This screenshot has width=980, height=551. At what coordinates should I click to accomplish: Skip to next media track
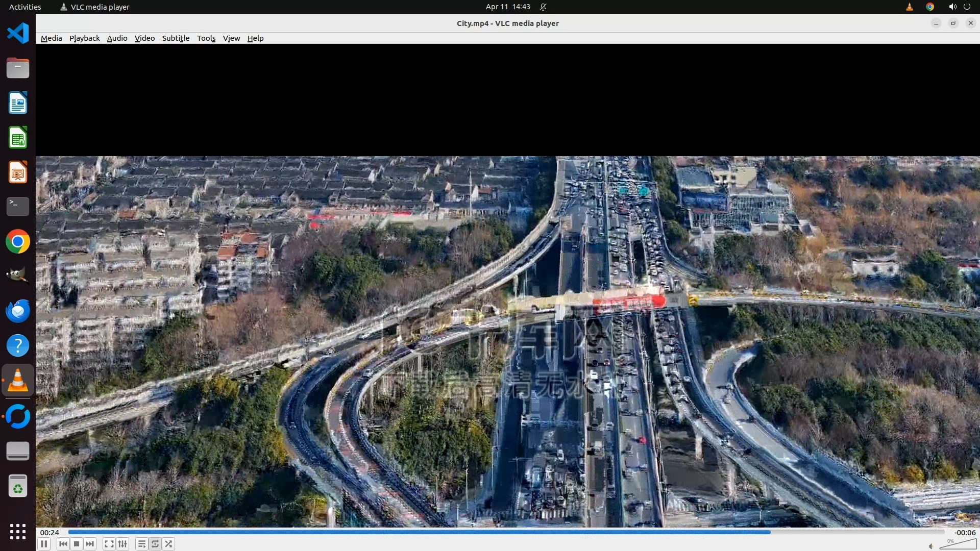point(90,544)
